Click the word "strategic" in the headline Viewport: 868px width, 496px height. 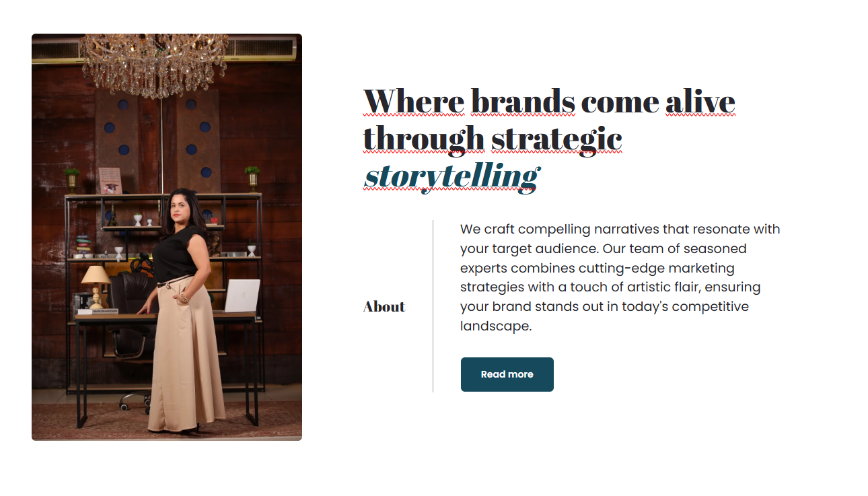[556, 139]
